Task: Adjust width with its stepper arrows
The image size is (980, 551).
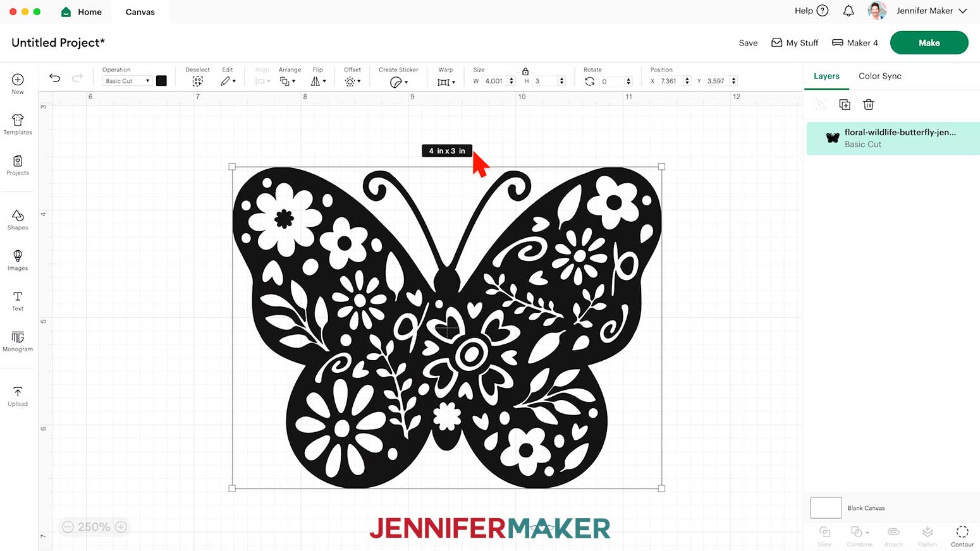Action: tap(511, 81)
